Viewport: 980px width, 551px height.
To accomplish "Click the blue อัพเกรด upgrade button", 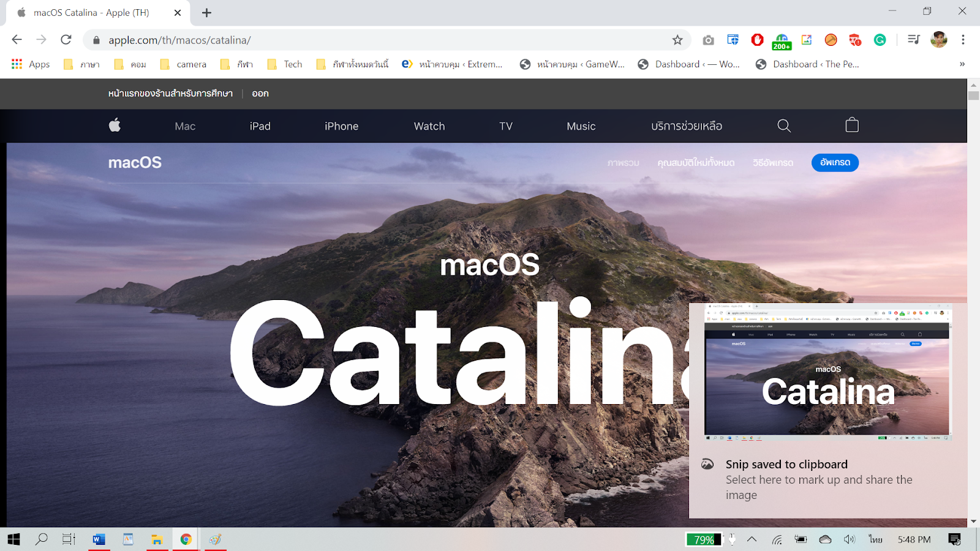I will pyautogui.click(x=835, y=162).
